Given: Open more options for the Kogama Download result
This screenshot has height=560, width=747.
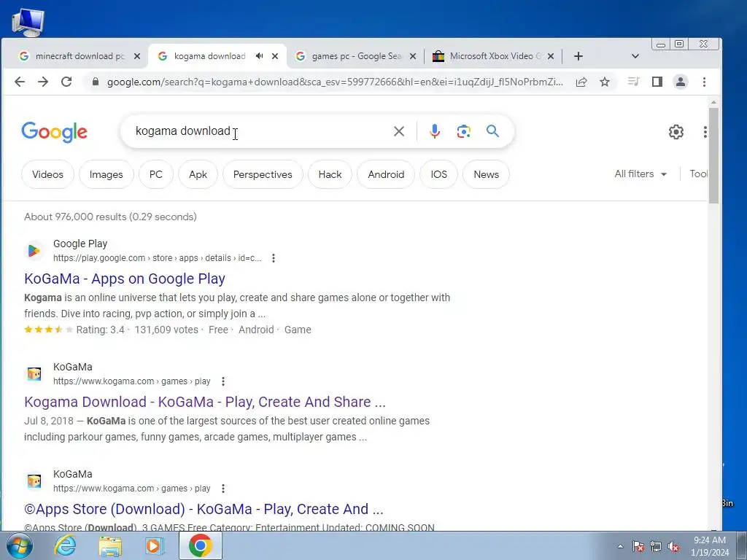Looking at the screenshot, I should point(223,381).
